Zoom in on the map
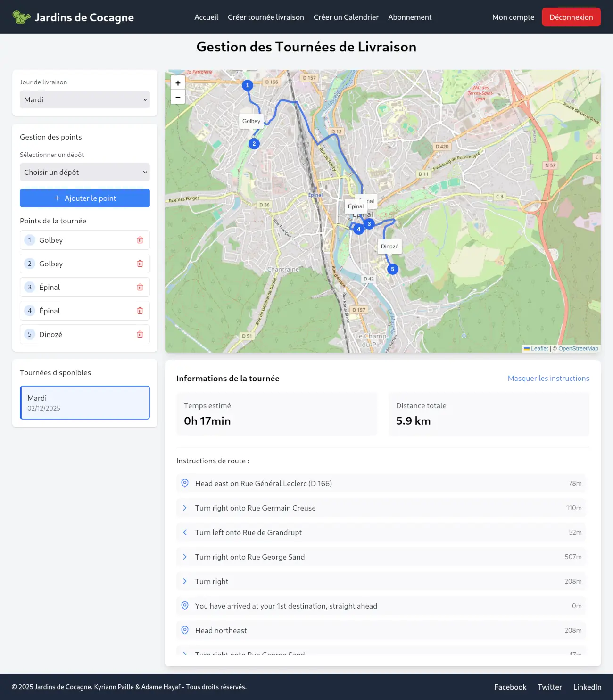This screenshot has height=700, width=613. [x=178, y=83]
